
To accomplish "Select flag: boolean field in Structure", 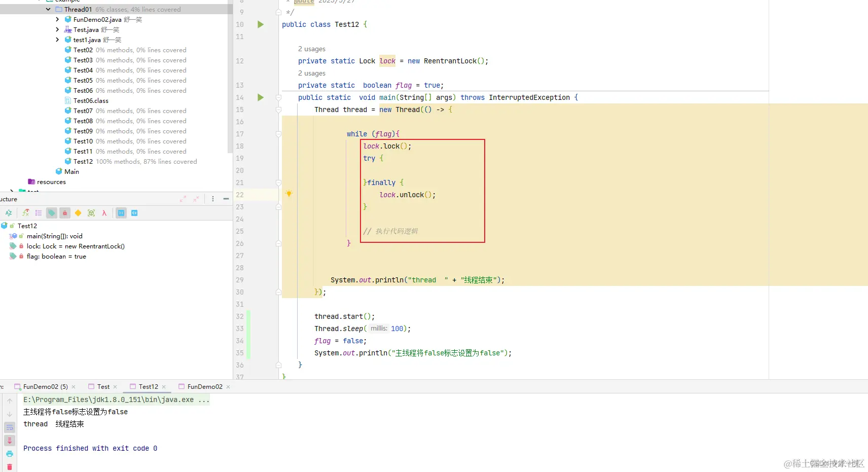I will 56,256.
